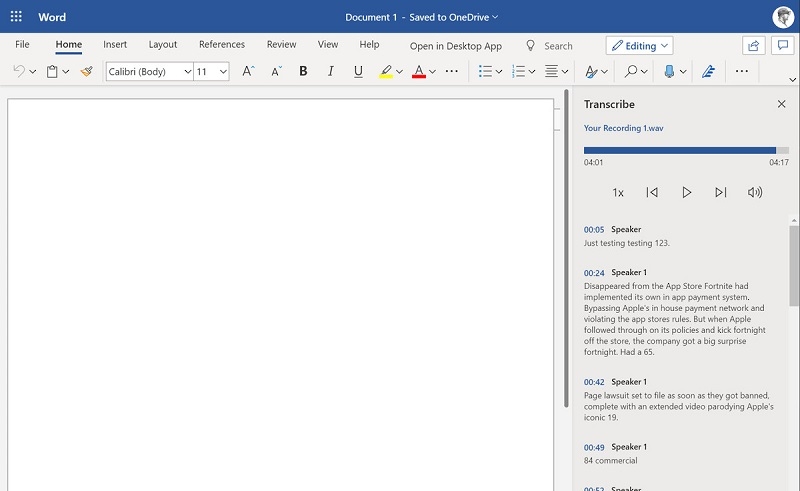Expand the font size dropdown

coord(223,72)
